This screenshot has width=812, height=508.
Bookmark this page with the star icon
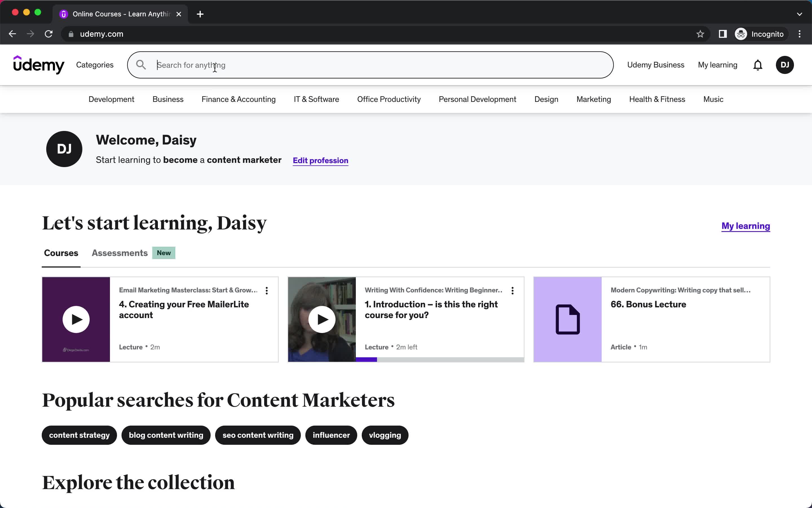click(700, 34)
